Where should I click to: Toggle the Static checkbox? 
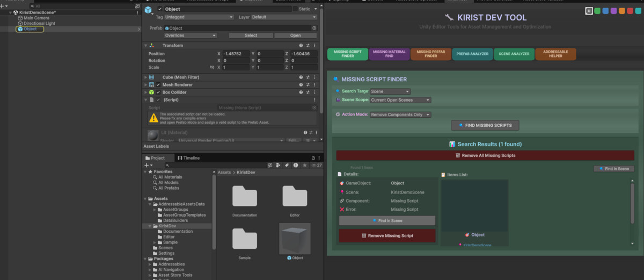tap(295, 9)
